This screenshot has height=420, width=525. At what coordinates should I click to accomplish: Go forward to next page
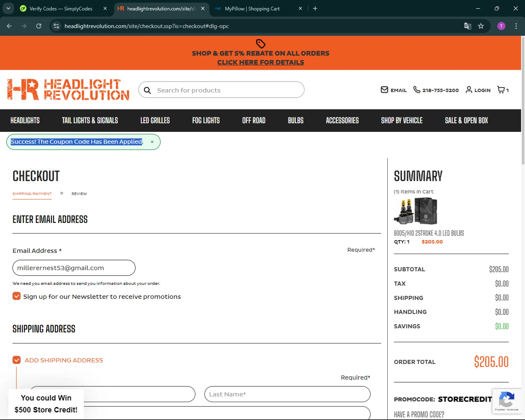pos(24,26)
